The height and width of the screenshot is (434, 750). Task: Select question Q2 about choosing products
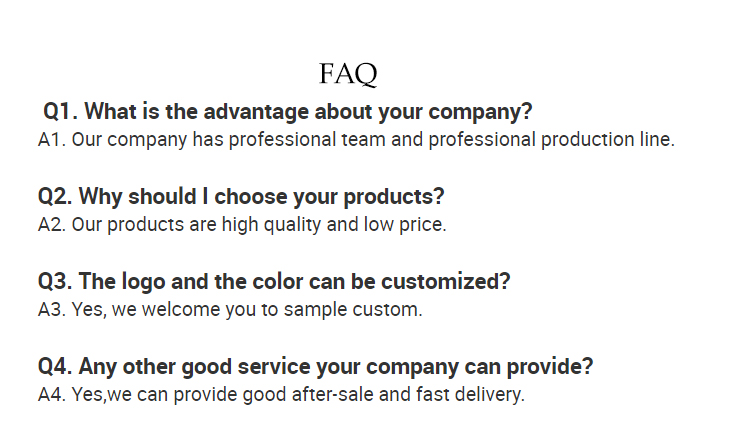click(241, 197)
